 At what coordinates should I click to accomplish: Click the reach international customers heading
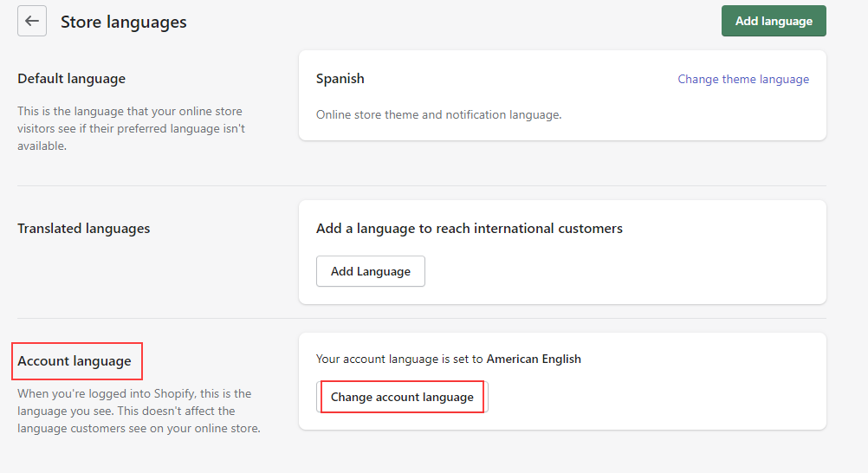(x=469, y=229)
